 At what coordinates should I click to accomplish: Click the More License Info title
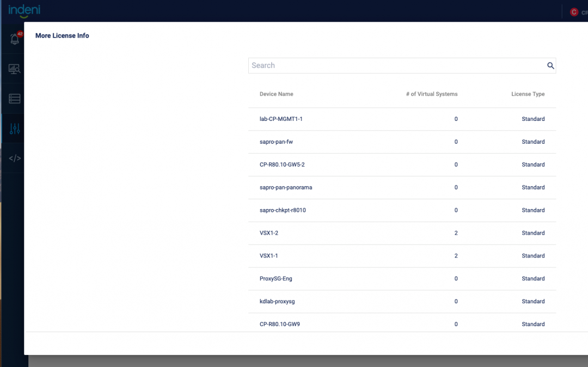(62, 36)
